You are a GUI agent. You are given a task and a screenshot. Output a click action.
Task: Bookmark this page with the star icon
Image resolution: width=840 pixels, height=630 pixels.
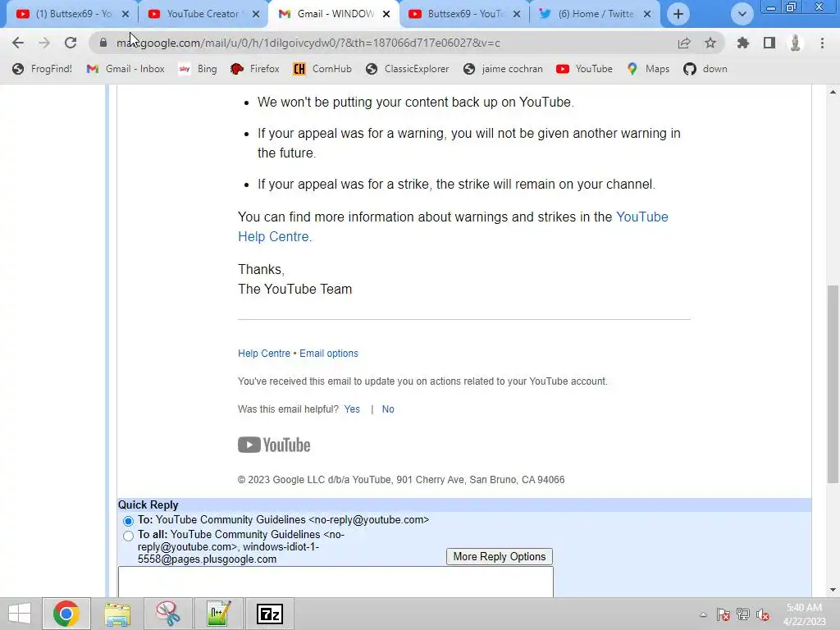point(710,43)
